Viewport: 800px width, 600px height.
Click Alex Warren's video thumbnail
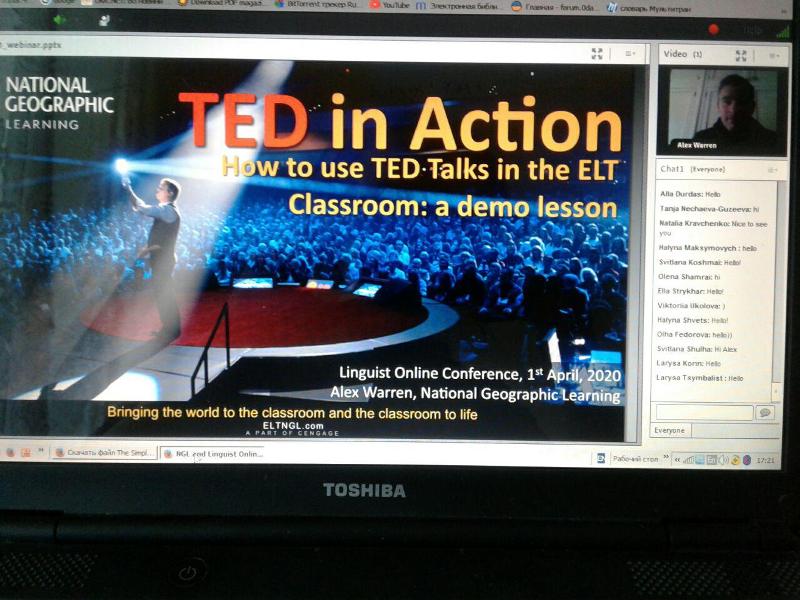coord(723,111)
